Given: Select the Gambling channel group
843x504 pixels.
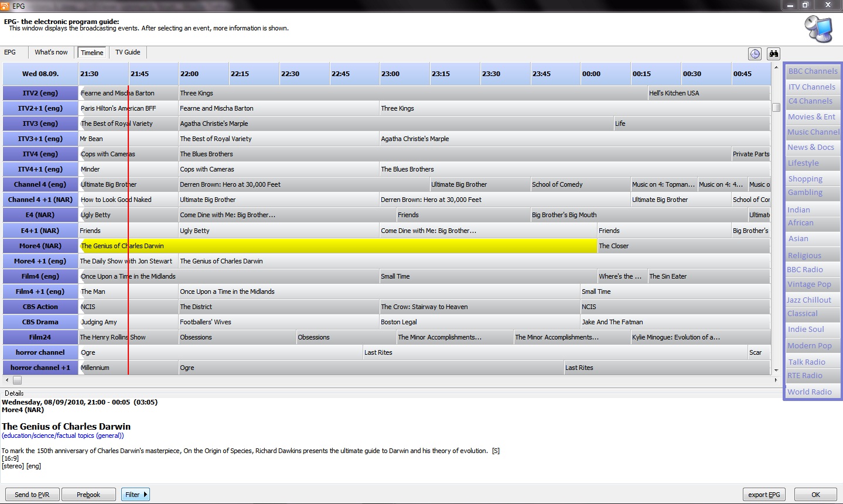Looking at the screenshot, I should click(813, 193).
